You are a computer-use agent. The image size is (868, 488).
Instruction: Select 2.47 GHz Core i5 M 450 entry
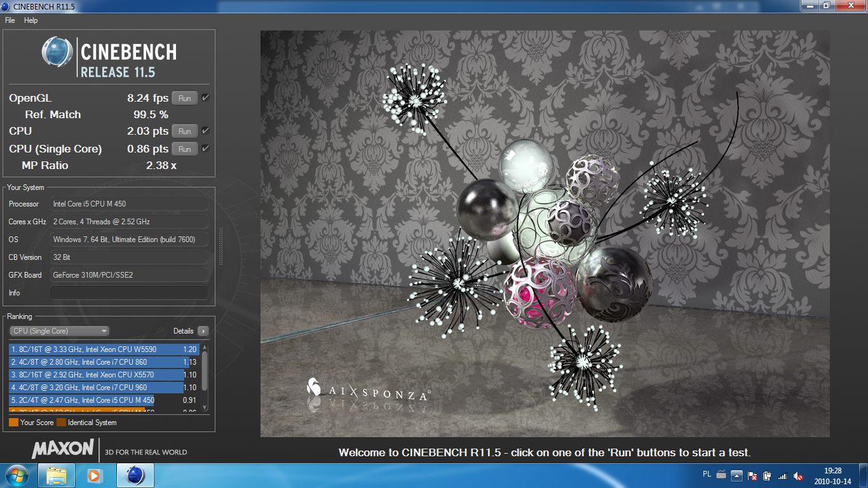tap(104, 400)
